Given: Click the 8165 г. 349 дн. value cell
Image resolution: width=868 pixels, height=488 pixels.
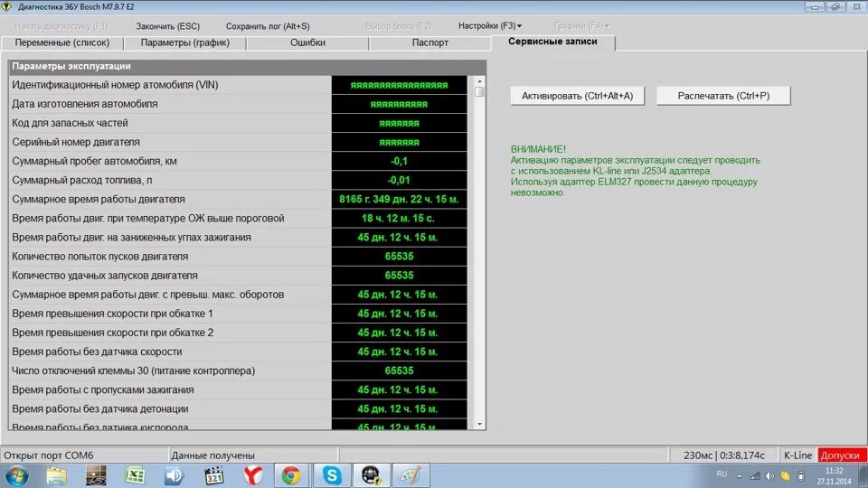Looking at the screenshot, I should click(x=399, y=199).
